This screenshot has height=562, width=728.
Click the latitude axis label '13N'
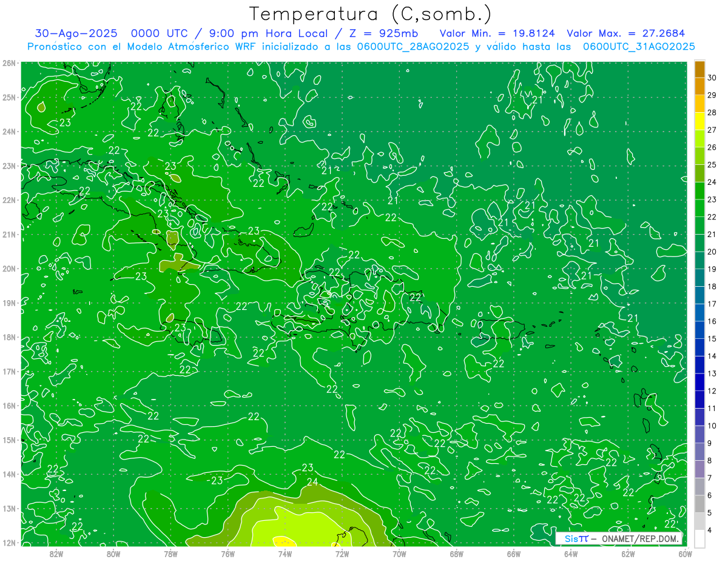coord(9,508)
